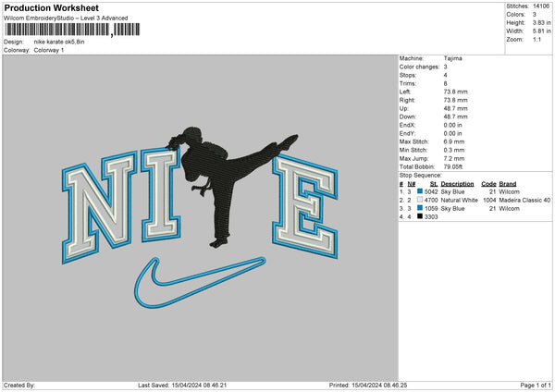Image resolution: width=555 pixels, height=392 pixels.
Task: Click the Width value 5.81 in
Action: coord(541,31)
